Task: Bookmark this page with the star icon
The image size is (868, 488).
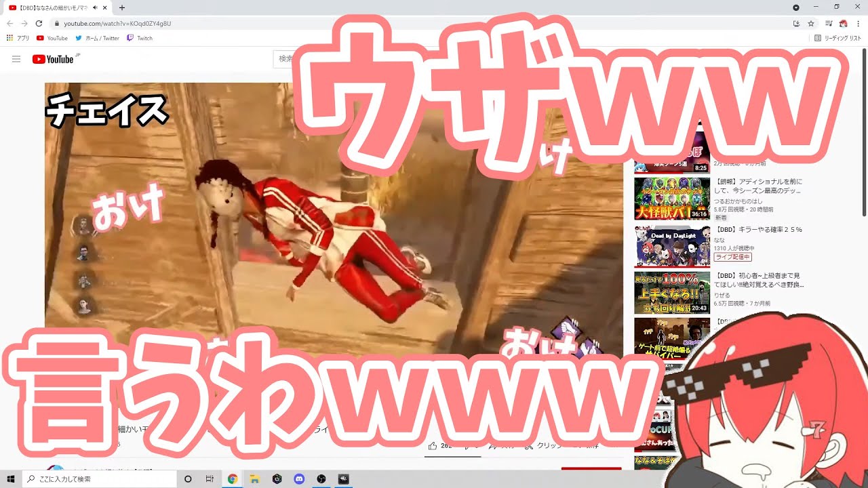Action: pos(811,23)
